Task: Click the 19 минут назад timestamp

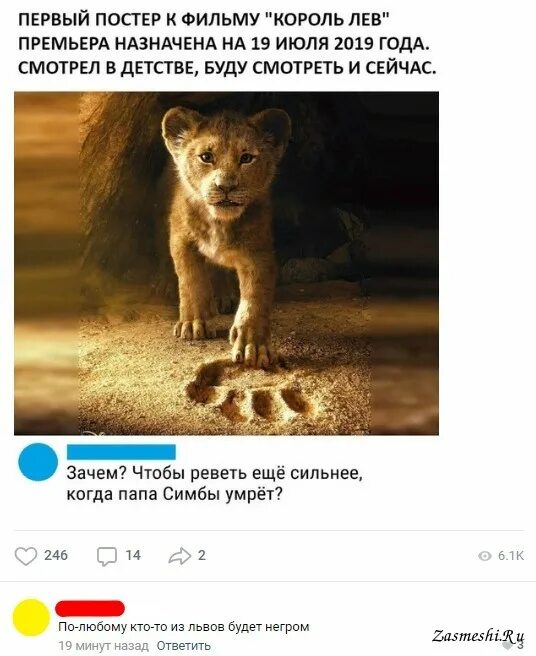Action: (x=103, y=646)
